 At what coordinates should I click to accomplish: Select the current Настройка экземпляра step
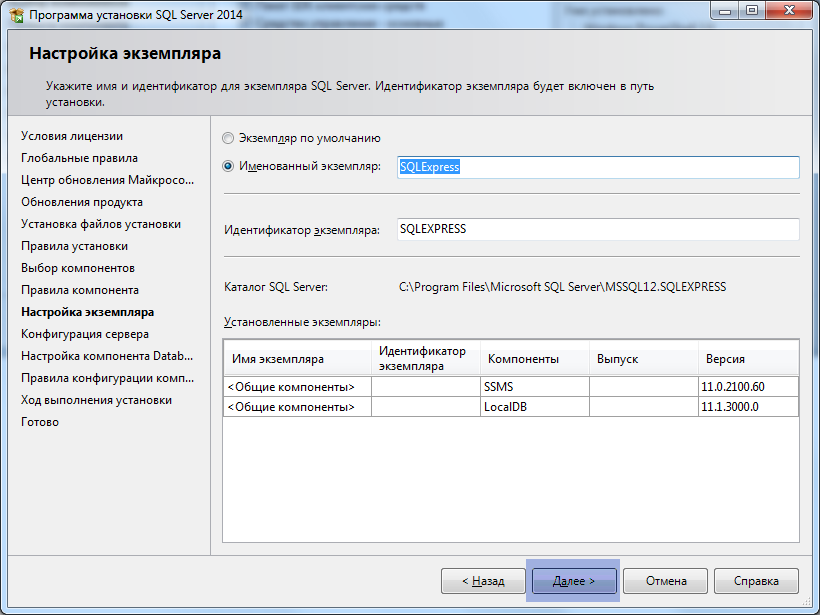[x=87, y=312]
